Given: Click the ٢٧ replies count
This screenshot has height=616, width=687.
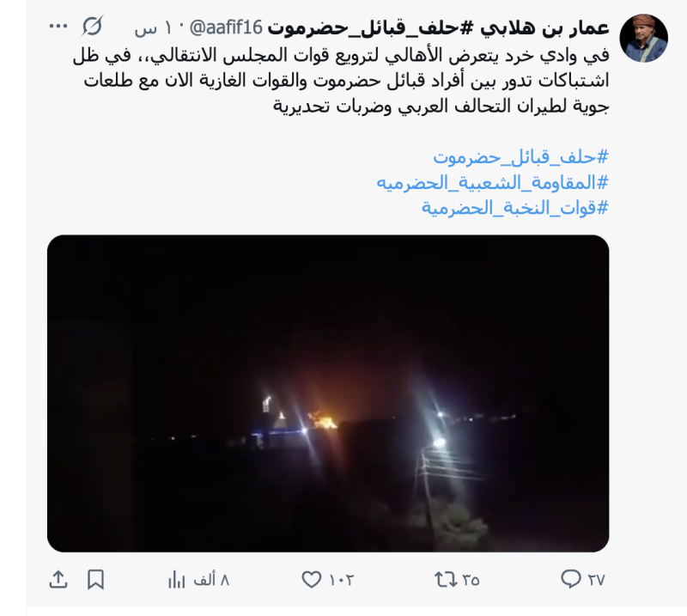Looking at the screenshot, I should coord(596,580).
